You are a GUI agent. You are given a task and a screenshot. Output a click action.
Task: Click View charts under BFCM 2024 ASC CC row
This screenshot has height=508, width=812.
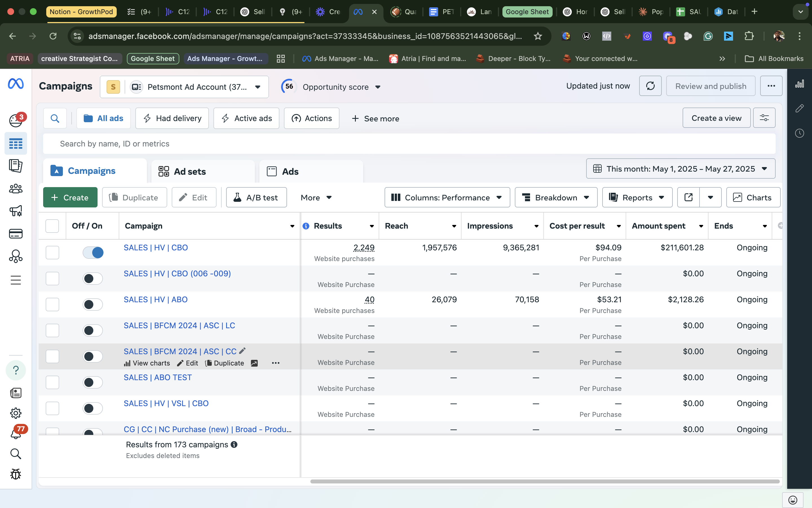(147, 363)
